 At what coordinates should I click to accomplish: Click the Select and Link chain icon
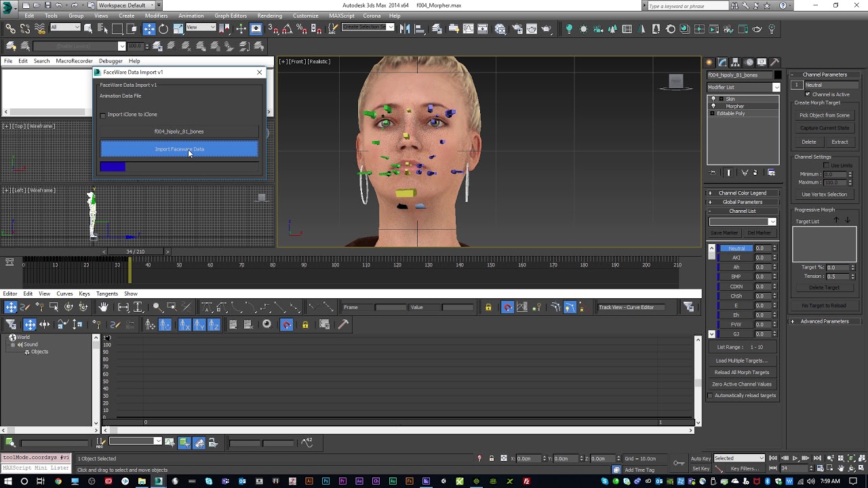coord(10,28)
